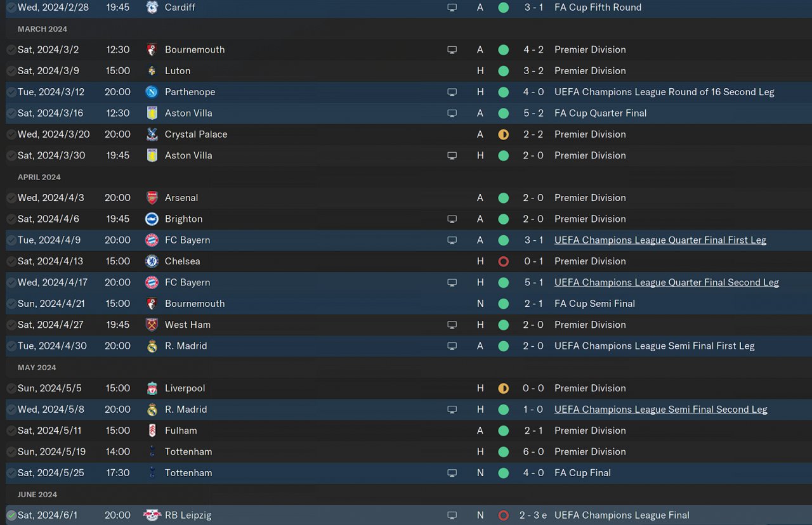The image size is (812, 525).
Task: Toggle the checkmark on the Chelsea fixture row
Action: (x=11, y=261)
